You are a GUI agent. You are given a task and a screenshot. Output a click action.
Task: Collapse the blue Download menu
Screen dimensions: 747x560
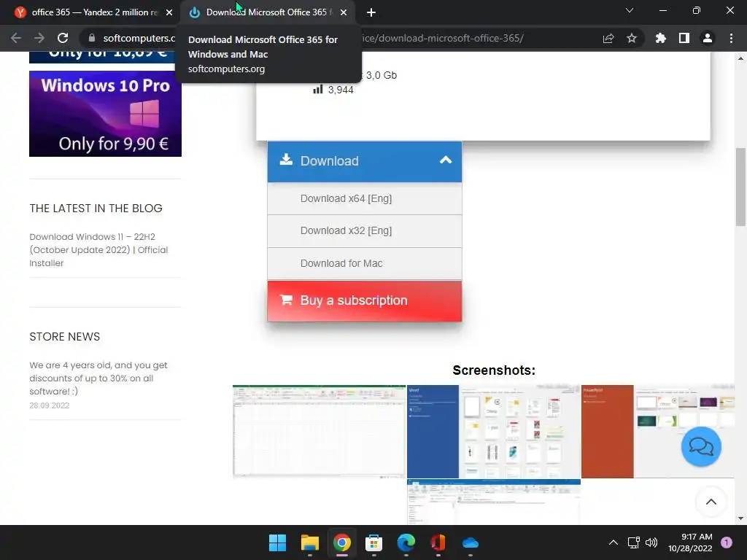365,161
